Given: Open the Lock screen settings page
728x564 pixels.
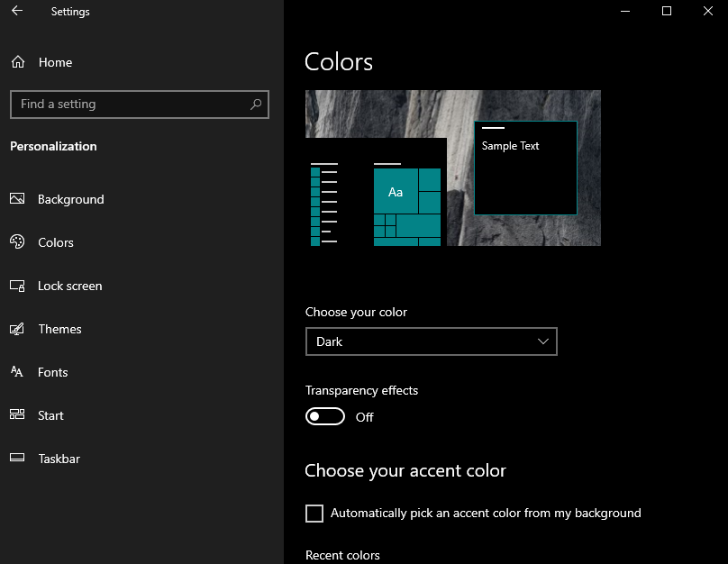Looking at the screenshot, I should tap(69, 286).
